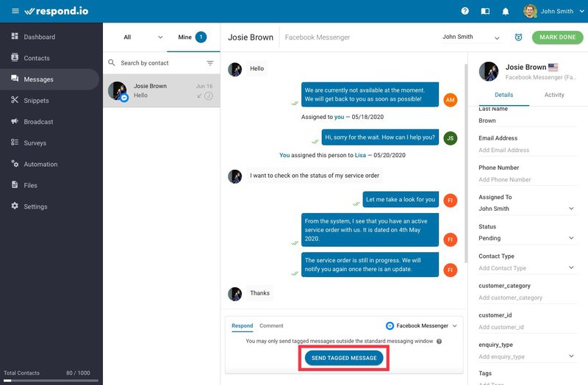
Task: Click SEND TAGGED MESSAGE button
Action: coord(344,358)
